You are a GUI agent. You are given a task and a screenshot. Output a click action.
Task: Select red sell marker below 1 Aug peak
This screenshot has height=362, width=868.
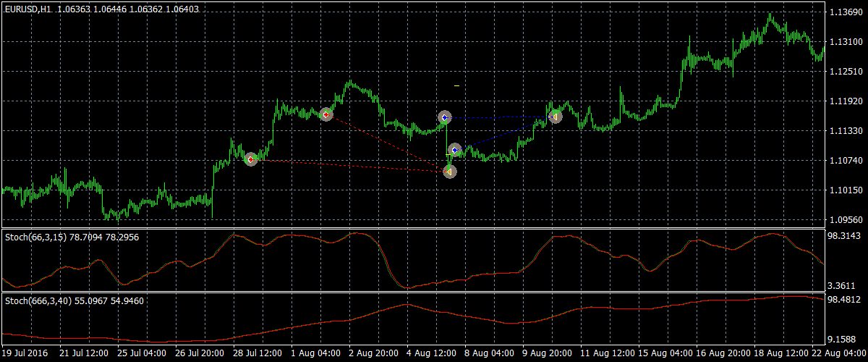[x=326, y=114]
